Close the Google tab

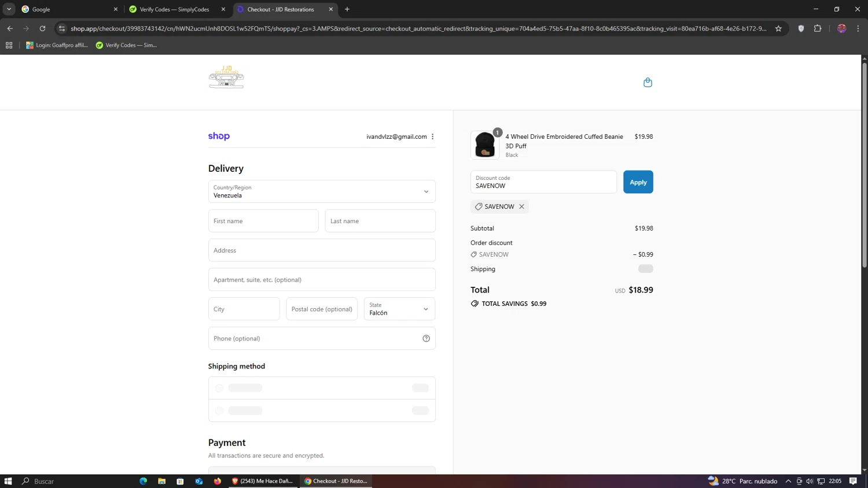pos(115,9)
